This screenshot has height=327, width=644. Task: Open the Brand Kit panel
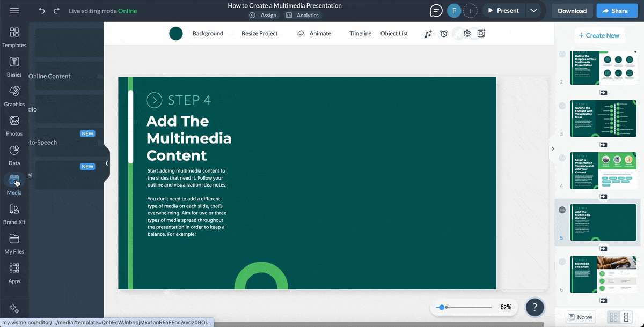14,214
